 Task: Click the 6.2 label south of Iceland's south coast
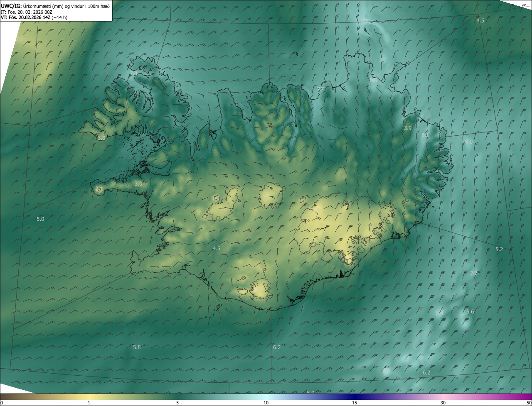pyautogui.click(x=277, y=347)
